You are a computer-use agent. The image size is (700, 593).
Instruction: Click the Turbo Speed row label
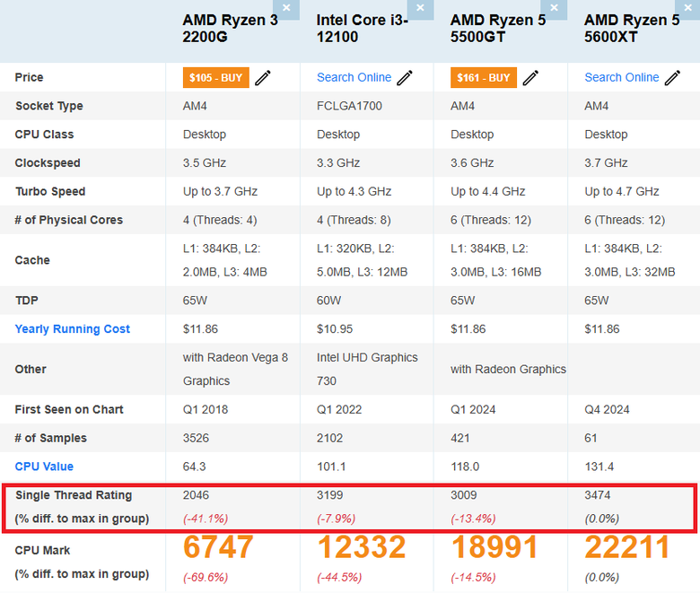point(50,192)
